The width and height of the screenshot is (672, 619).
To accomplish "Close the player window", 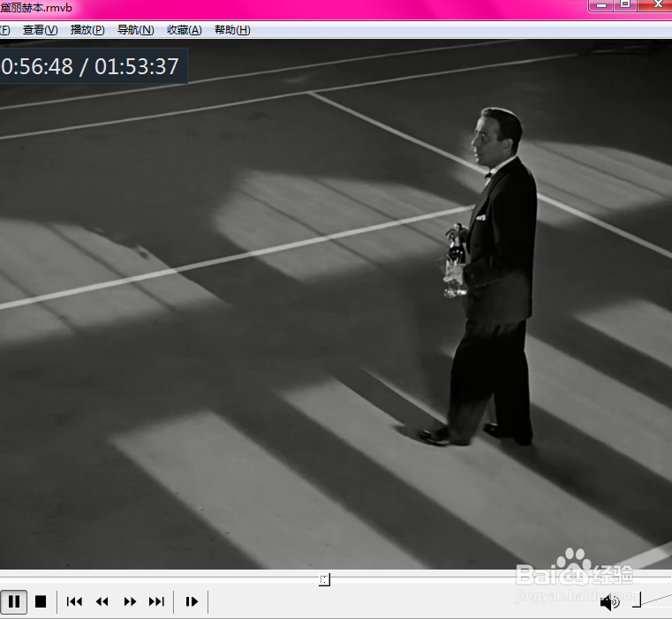I will 657,4.
